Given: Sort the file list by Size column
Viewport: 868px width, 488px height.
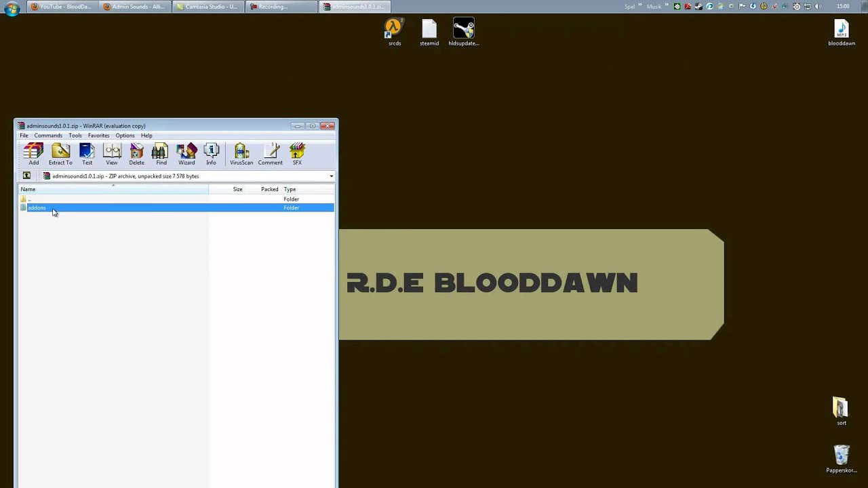Looking at the screenshot, I should [226, 189].
